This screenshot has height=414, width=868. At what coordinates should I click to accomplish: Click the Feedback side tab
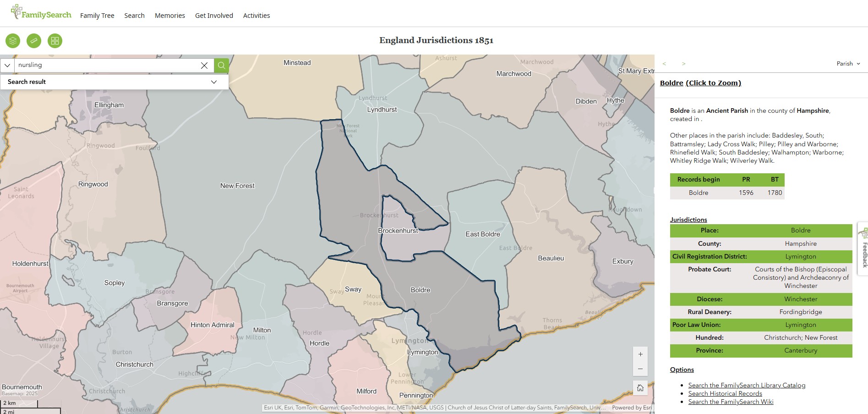point(863,248)
